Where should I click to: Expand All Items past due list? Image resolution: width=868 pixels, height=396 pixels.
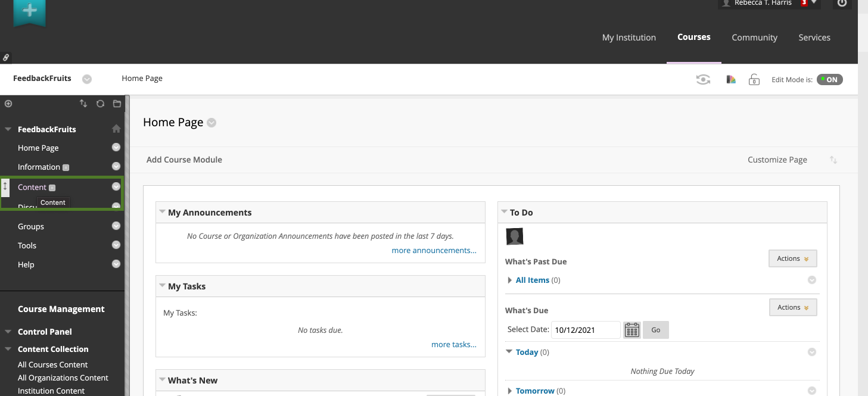(x=509, y=280)
